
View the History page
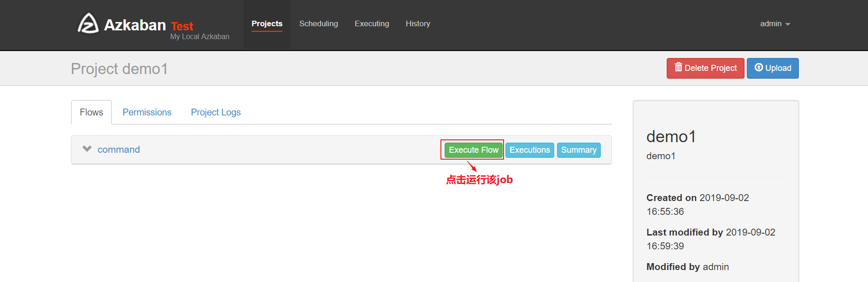point(418,23)
